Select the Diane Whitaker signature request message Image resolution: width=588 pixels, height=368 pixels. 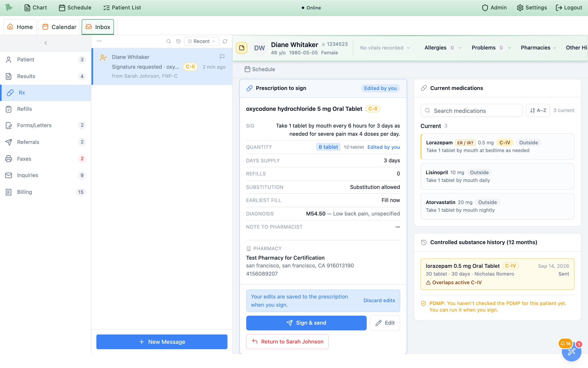coord(162,66)
